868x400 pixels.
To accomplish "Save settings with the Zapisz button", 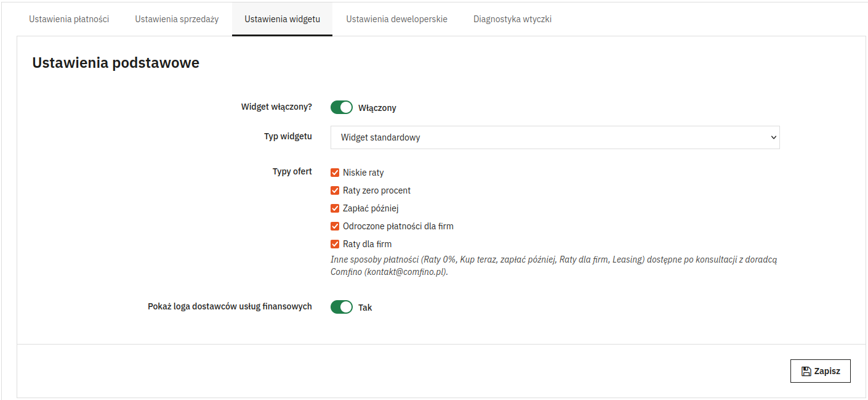I will pyautogui.click(x=820, y=371).
